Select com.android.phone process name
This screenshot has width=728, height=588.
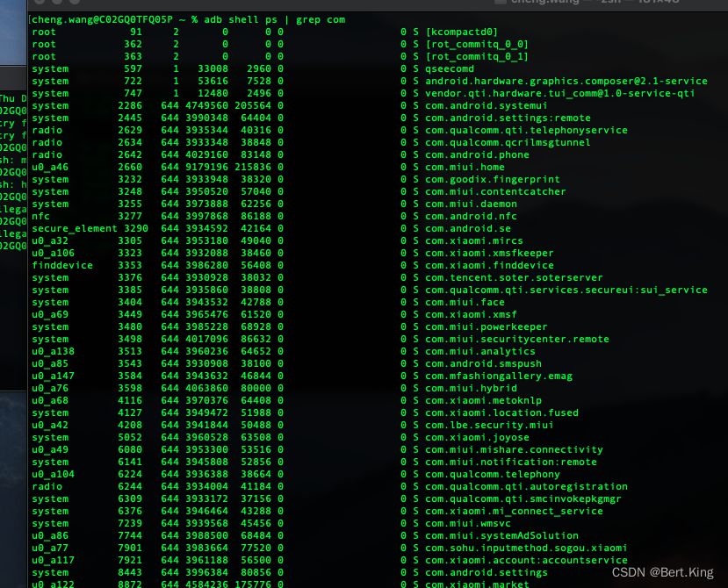[478, 155]
